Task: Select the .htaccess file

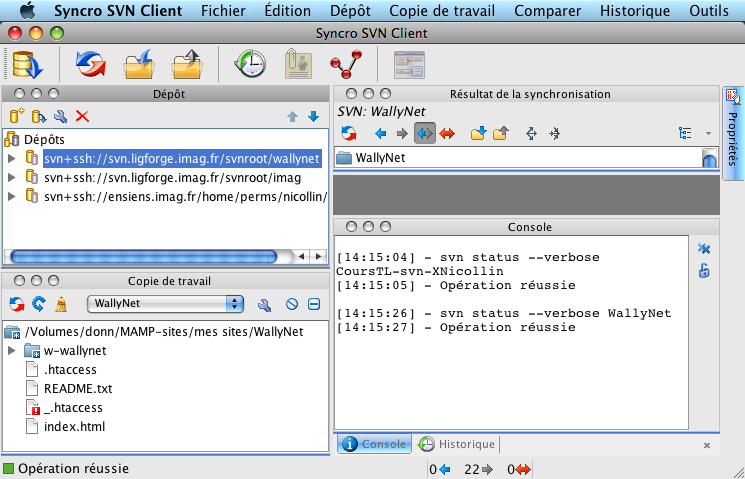Action: [70, 370]
